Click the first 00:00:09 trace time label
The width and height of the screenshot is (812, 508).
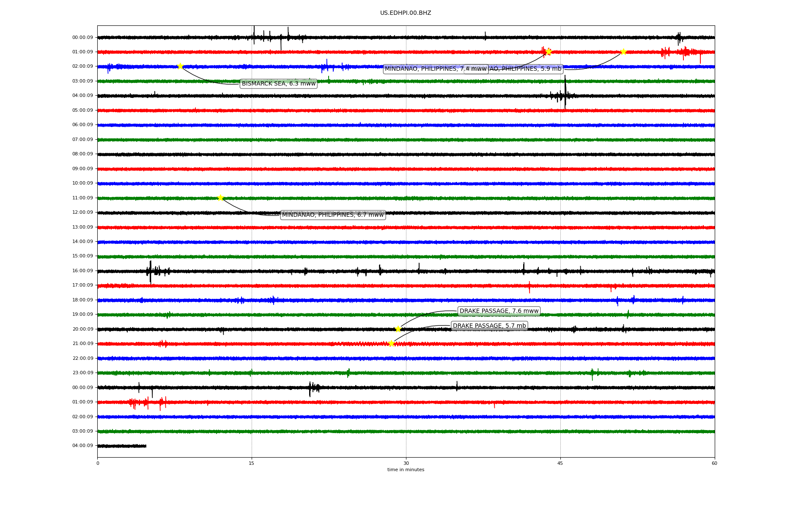coord(82,38)
